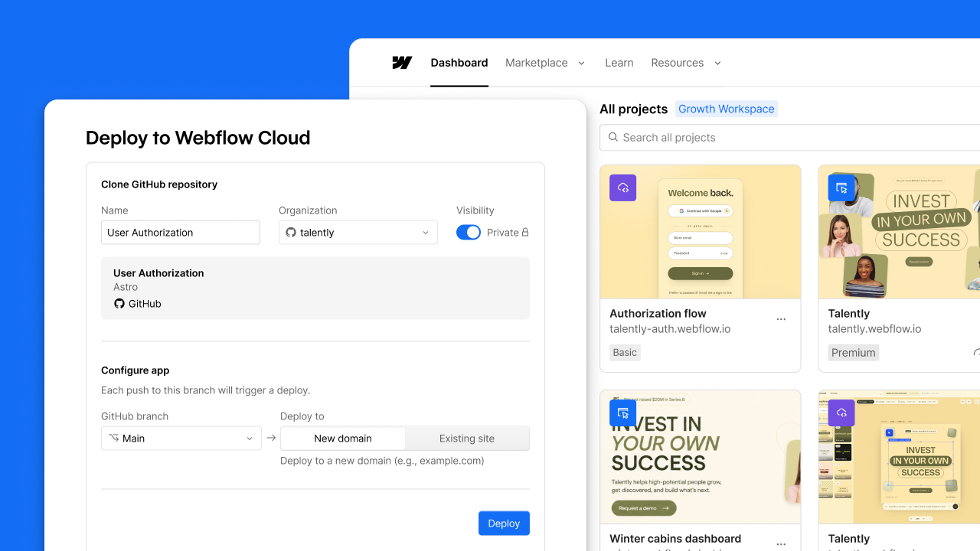Click the search magnifier icon
The width and height of the screenshot is (980, 551).
click(x=613, y=137)
